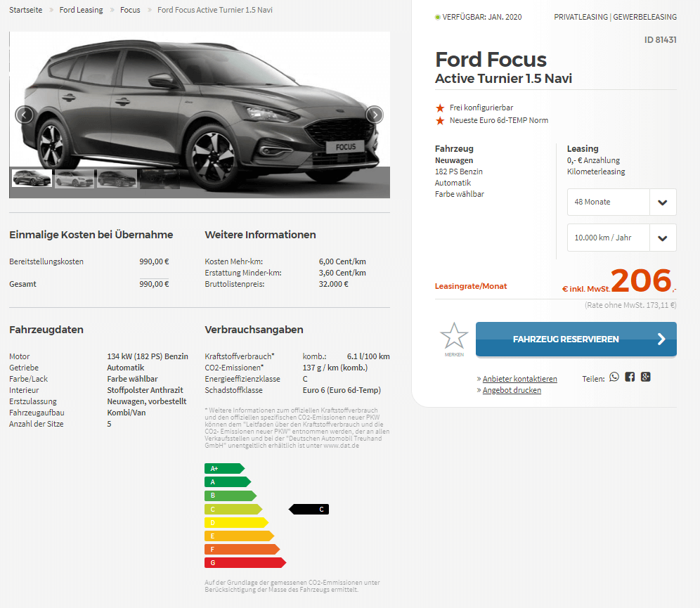Open the Angebot drucken link
Screen dimensions: 700x608
pos(512,390)
